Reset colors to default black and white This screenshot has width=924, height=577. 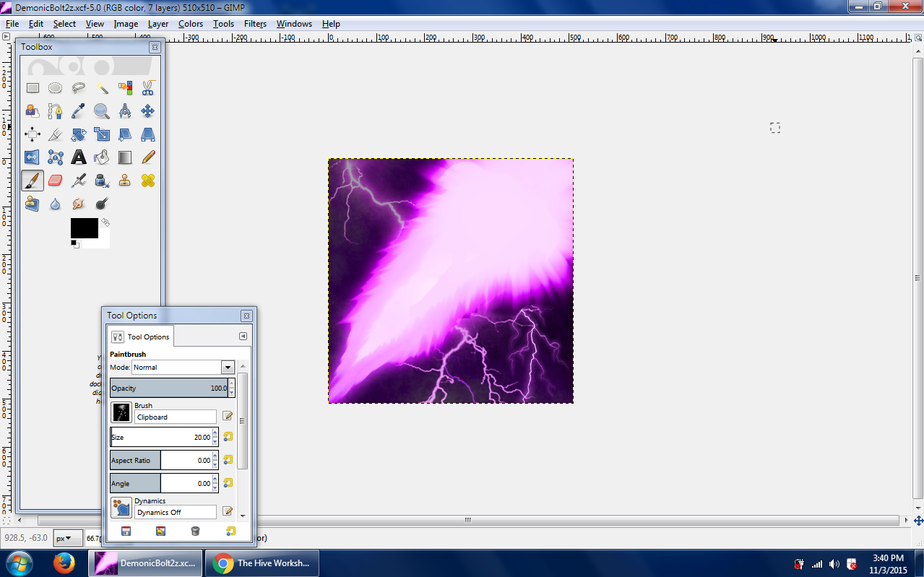pyautogui.click(x=74, y=244)
